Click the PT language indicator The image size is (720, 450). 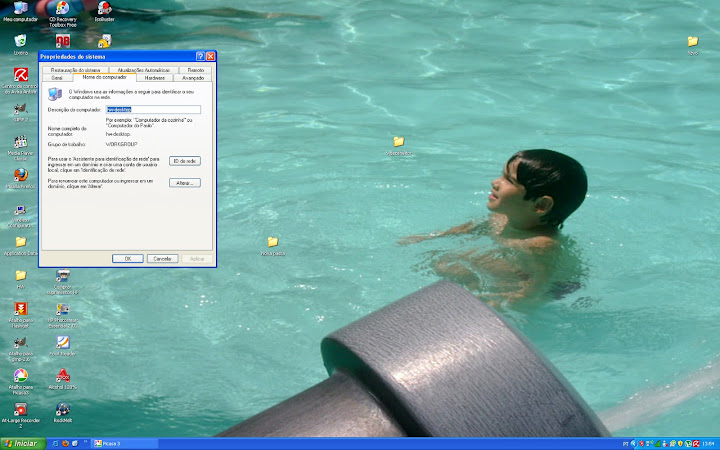pos(625,444)
